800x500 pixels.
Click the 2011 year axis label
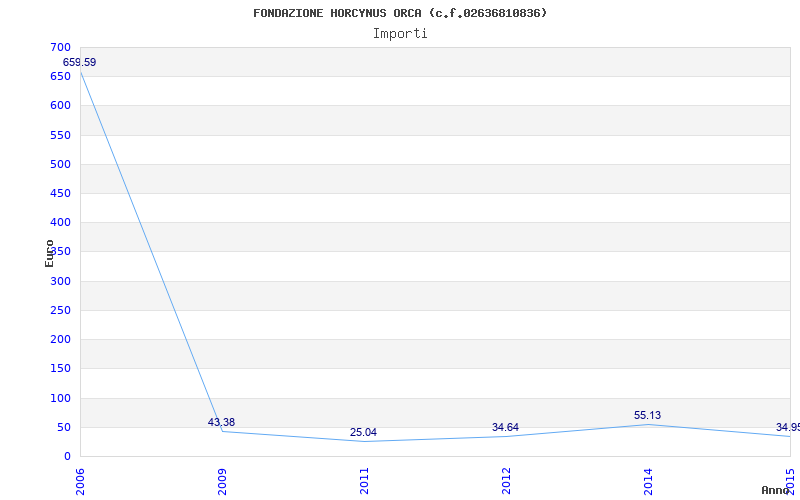point(364,482)
